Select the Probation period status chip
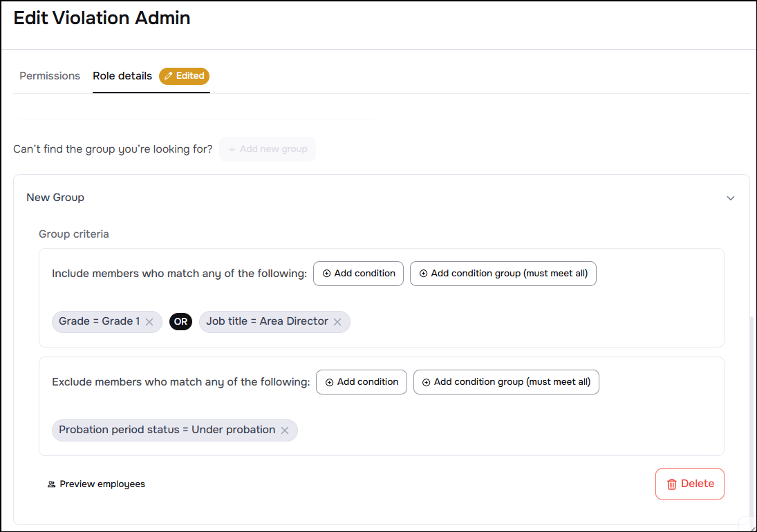Screen dimensions: 757x532 pos(167,430)
